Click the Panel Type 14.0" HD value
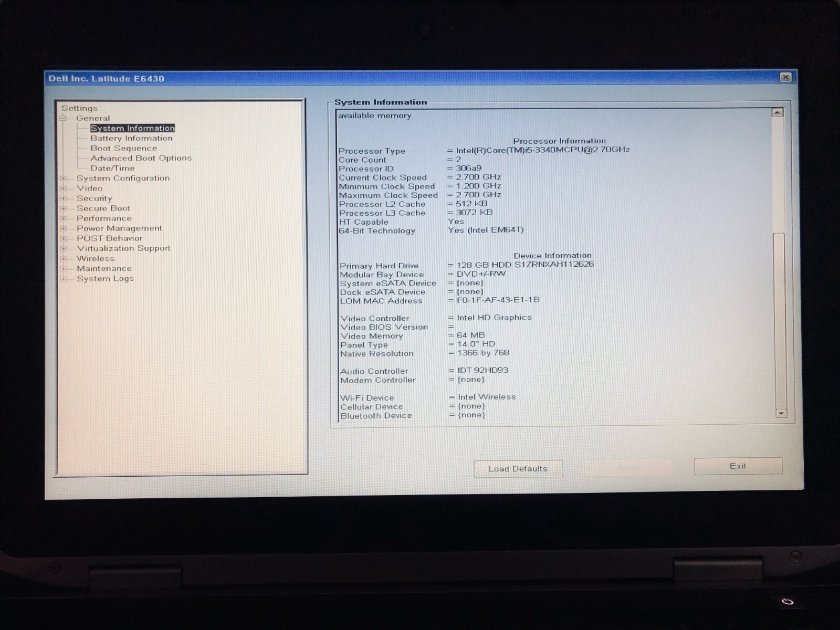 (476, 344)
